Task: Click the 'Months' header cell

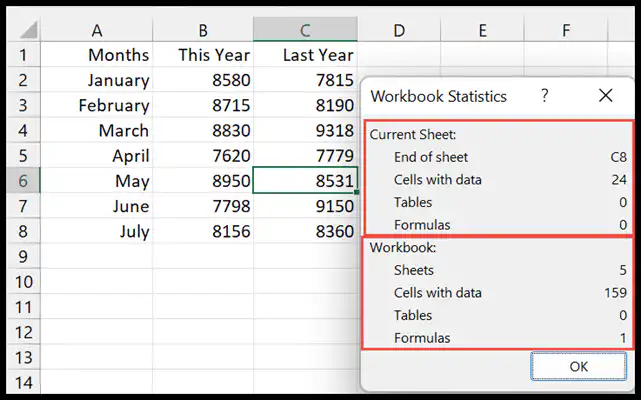Action: point(97,55)
